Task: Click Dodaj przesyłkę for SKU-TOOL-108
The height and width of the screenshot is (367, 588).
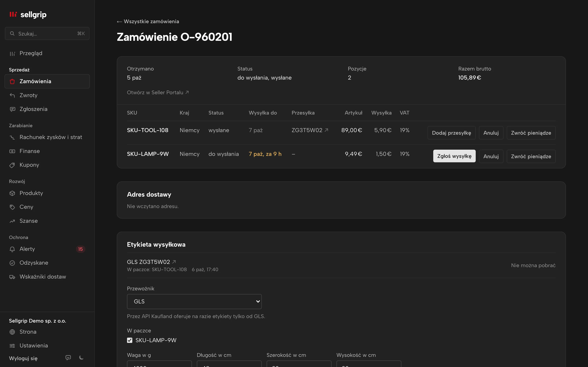Action: click(451, 133)
